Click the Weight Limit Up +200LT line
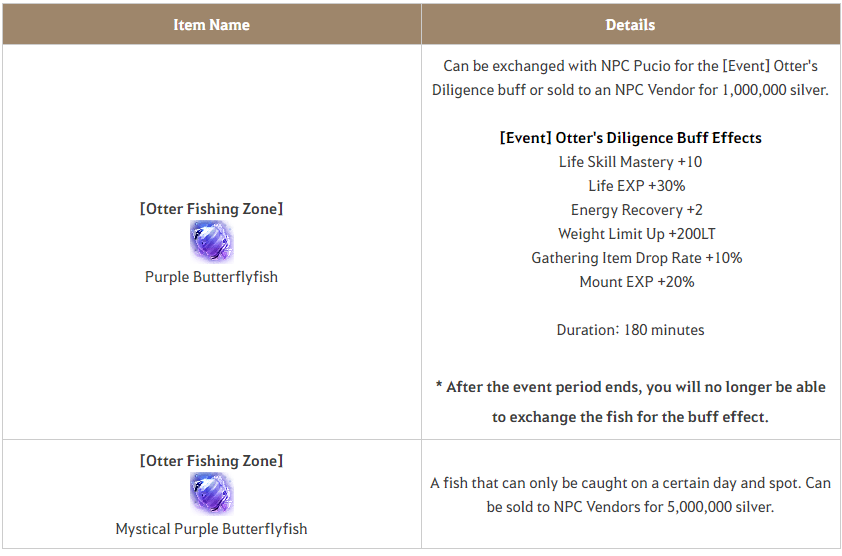 [637, 234]
